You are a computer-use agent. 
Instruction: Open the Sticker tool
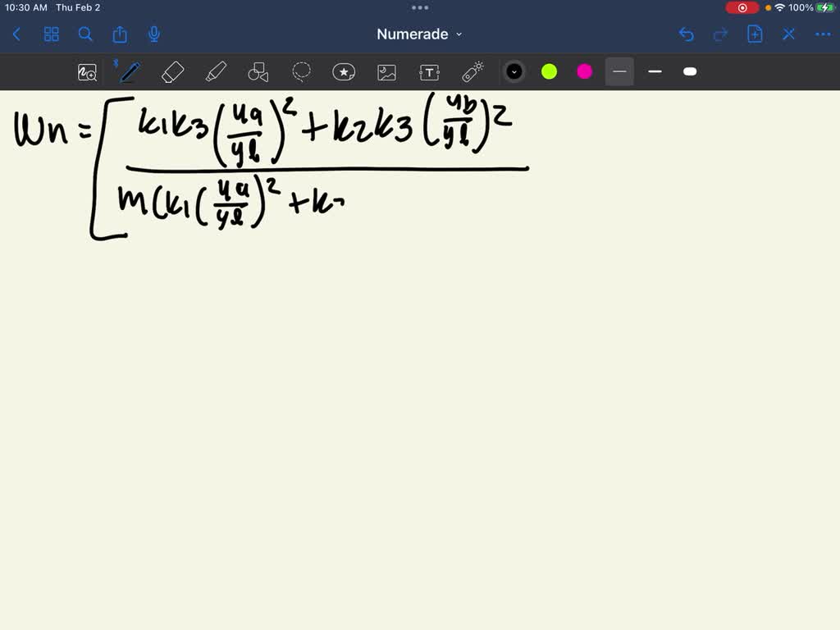[344, 72]
